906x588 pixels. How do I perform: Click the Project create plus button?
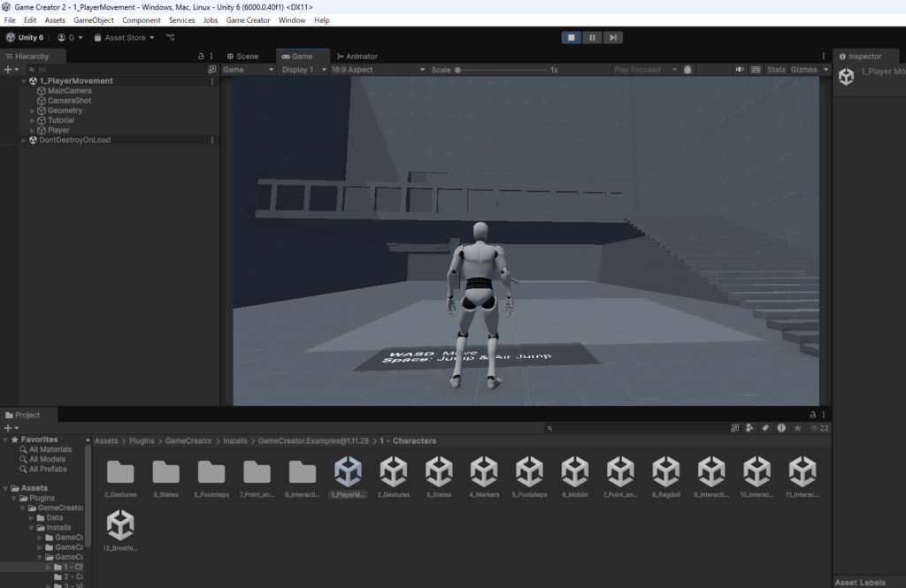(x=11, y=429)
